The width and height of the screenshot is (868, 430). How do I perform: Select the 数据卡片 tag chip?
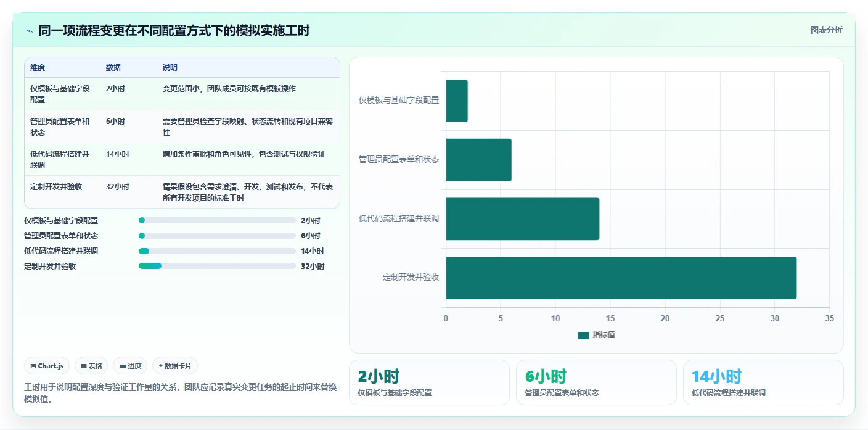point(175,366)
